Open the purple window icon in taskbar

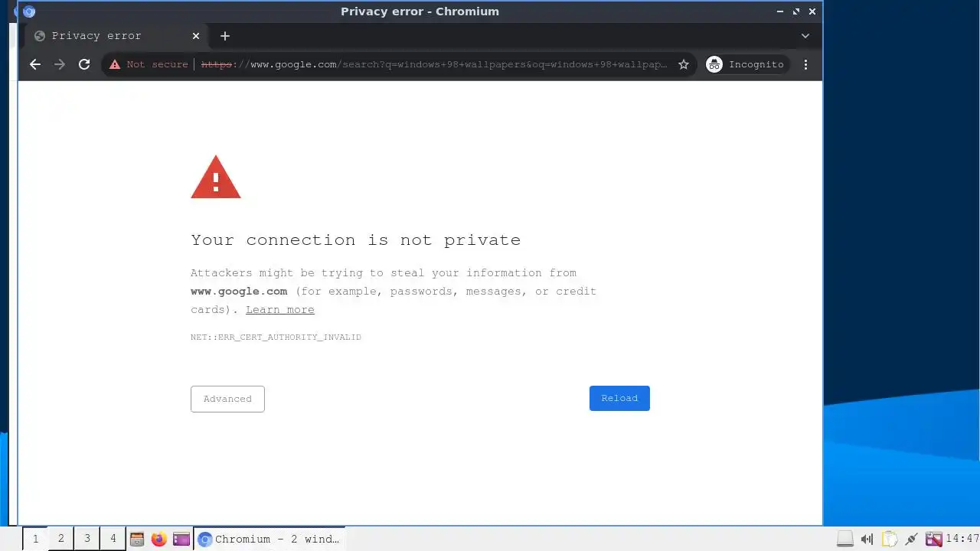tap(181, 540)
